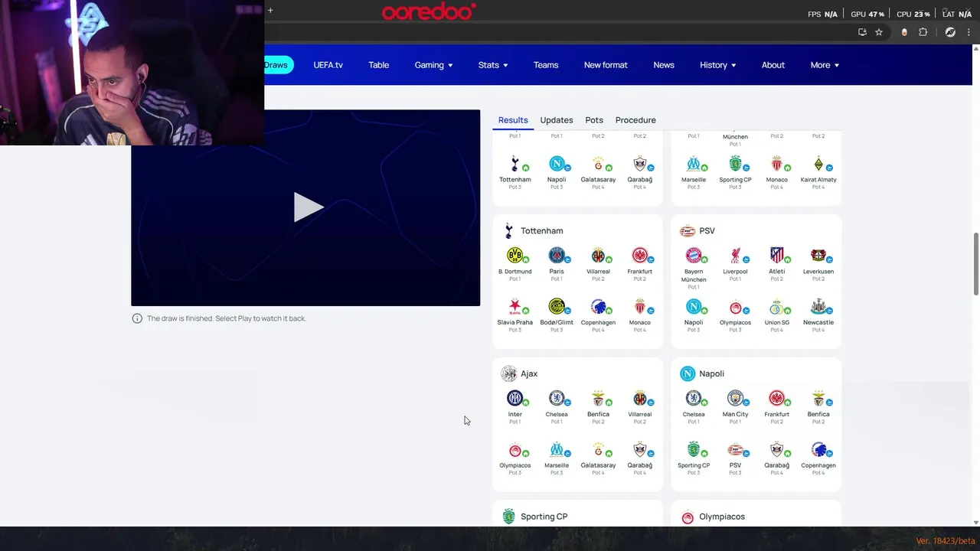980x551 pixels.
Task: Click the install app icon in address bar
Action: (x=862, y=32)
